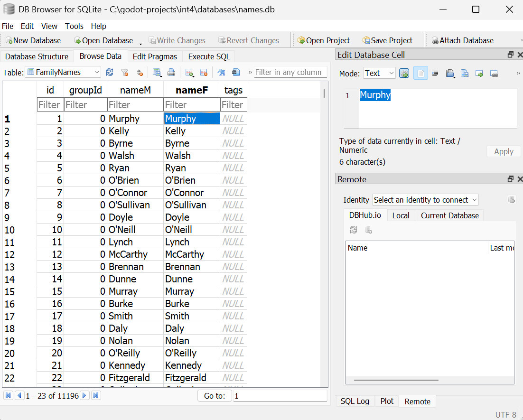Go to next page of records
The image size is (523, 420).
(x=84, y=395)
